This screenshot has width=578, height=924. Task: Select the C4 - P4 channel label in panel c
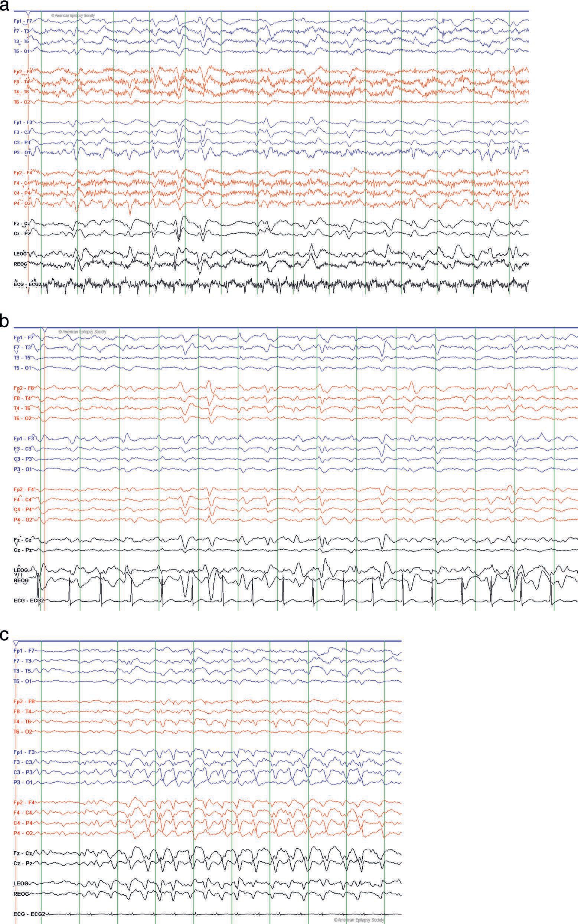click(23, 822)
